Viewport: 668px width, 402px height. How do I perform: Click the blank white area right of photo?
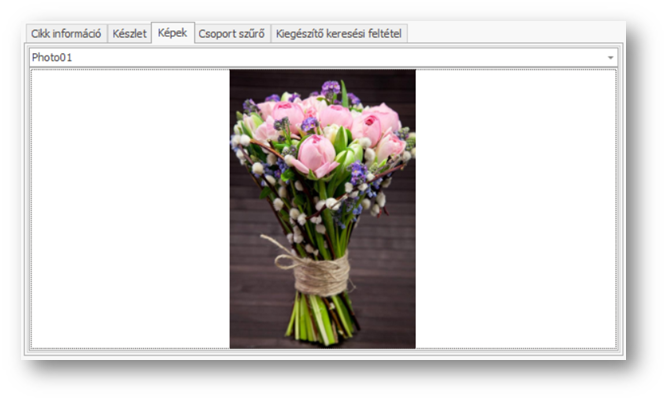[515, 208]
